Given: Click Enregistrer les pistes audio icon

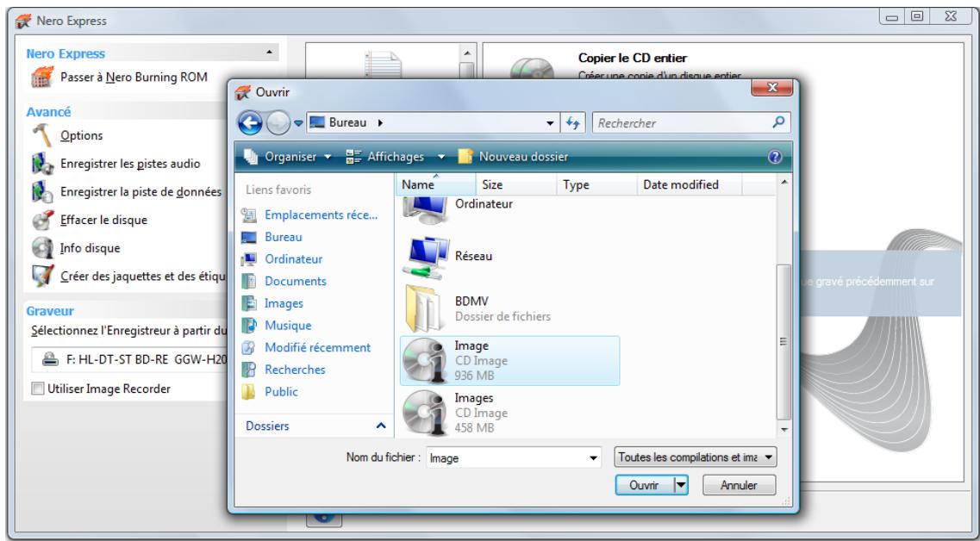Looking at the screenshot, I should point(42,164).
